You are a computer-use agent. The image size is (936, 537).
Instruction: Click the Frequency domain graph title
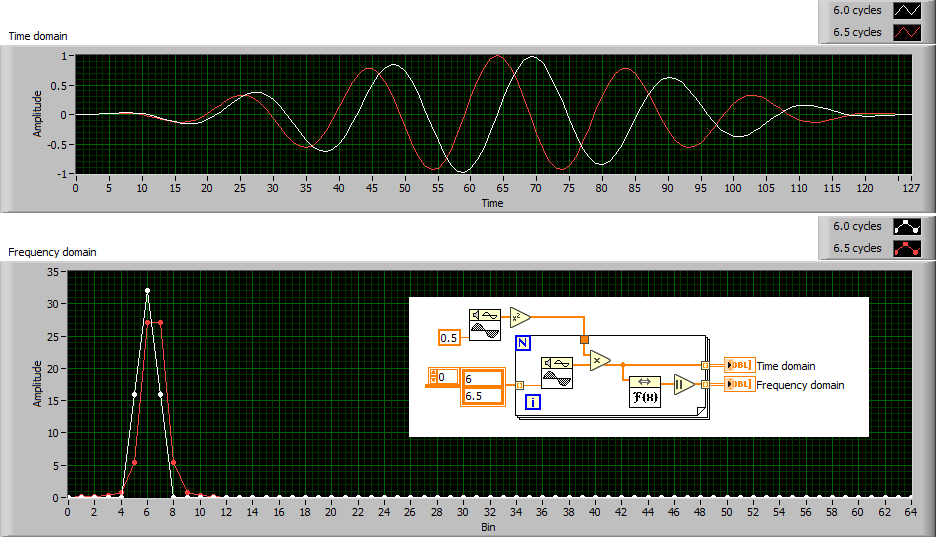[x=52, y=252]
